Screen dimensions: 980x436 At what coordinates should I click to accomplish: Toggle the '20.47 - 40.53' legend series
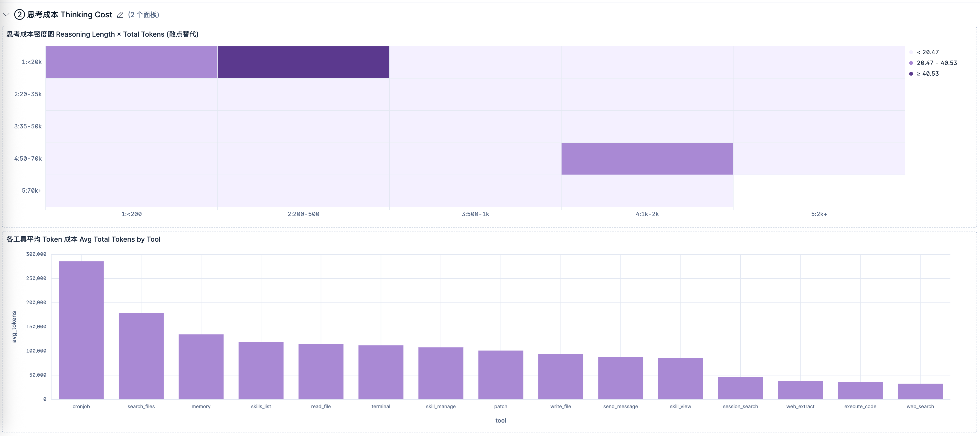click(933, 63)
